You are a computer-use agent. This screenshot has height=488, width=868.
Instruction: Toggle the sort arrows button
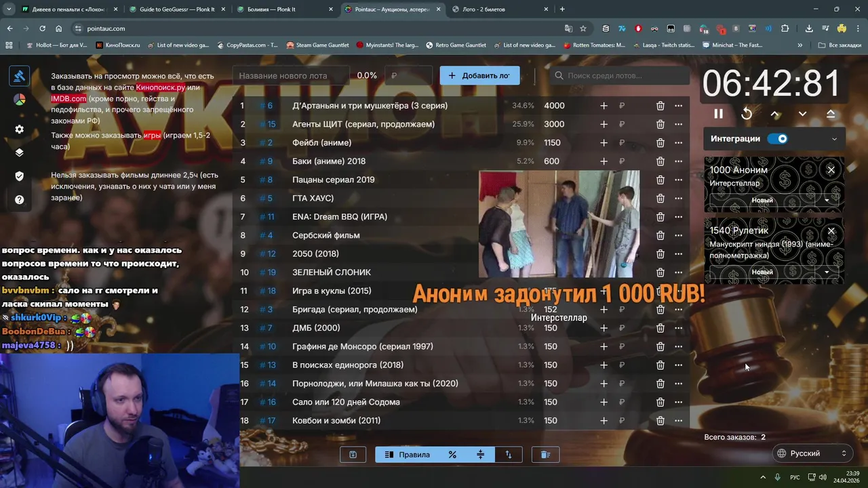pos(508,455)
